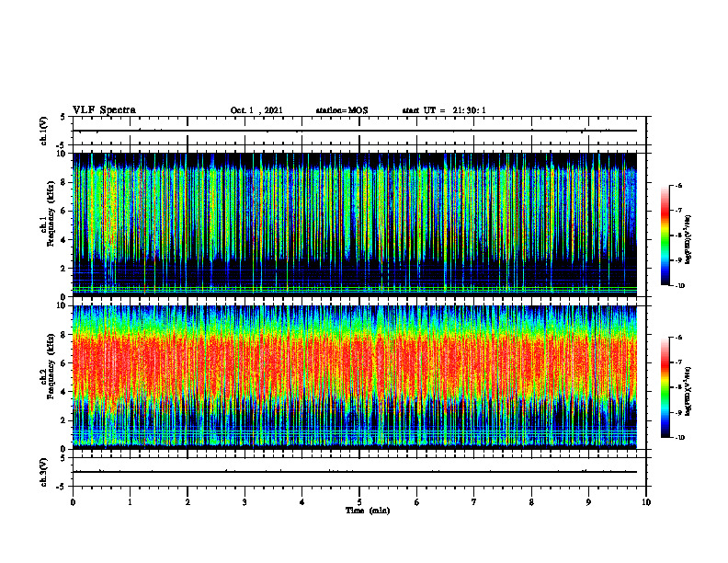Click the ch.3(V) axis label
The height and width of the screenshot is (563, 728).
click(44, 472)
